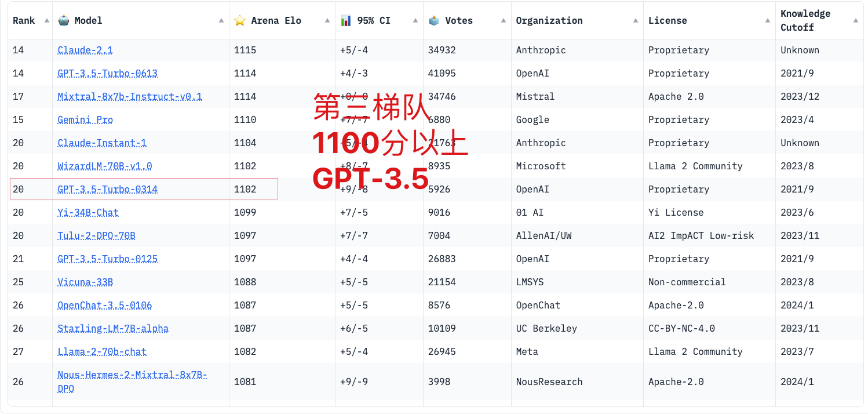This screenshot has width=868, height=414.
Task: Click the bar chart icon in 95% CI header
Action: pos(346,20)
